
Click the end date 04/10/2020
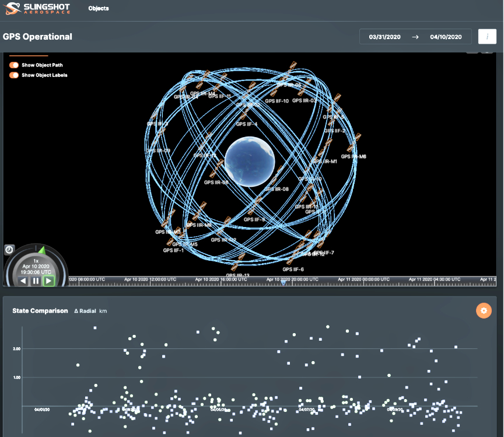446,37
